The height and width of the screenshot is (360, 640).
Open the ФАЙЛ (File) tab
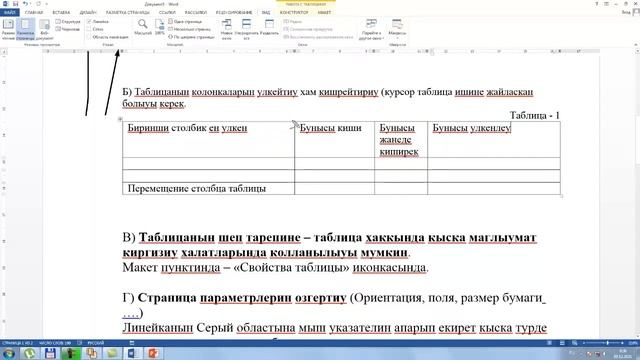9,13
